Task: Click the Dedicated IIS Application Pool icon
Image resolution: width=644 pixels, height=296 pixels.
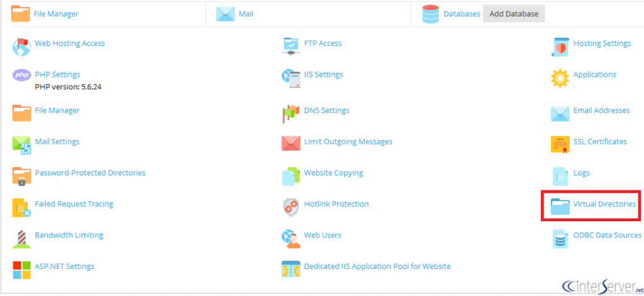Action: click(x=291, y=269)
